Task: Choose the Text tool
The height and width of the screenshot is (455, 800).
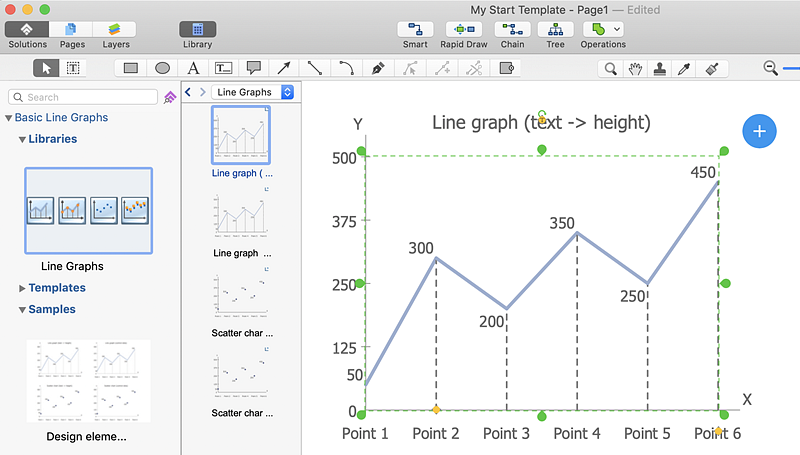Action: [x=194, y=68]
